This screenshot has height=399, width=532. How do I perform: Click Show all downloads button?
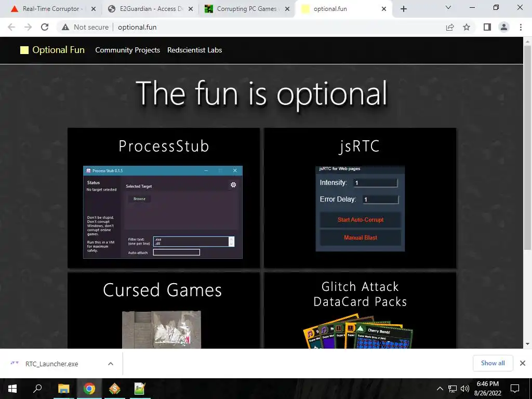pyautogui.click(x=493, y=363)
